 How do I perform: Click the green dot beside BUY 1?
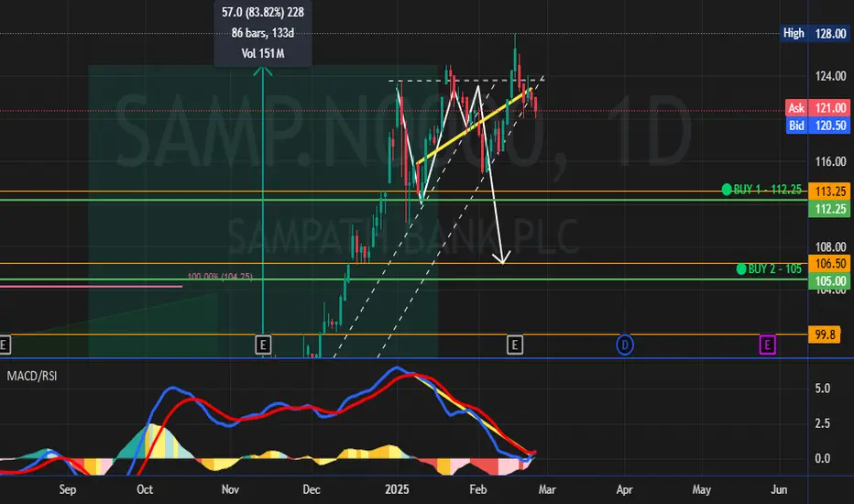click(x=727, y=190)
